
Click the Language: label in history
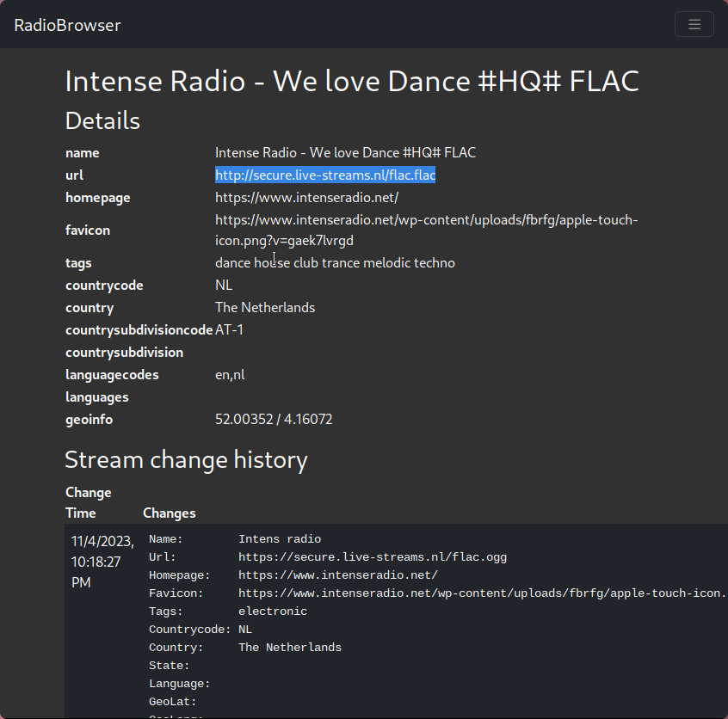[179, 684]
